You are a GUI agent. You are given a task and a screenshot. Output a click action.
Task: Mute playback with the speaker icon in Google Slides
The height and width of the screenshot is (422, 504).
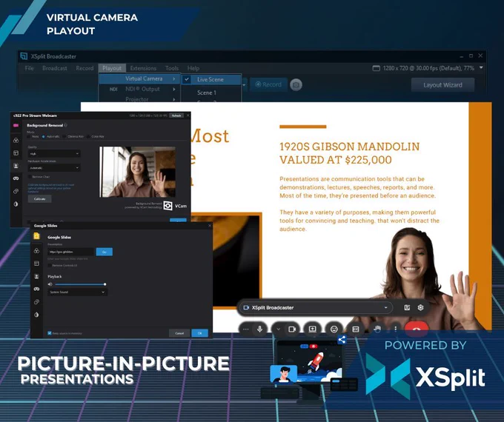50,284
